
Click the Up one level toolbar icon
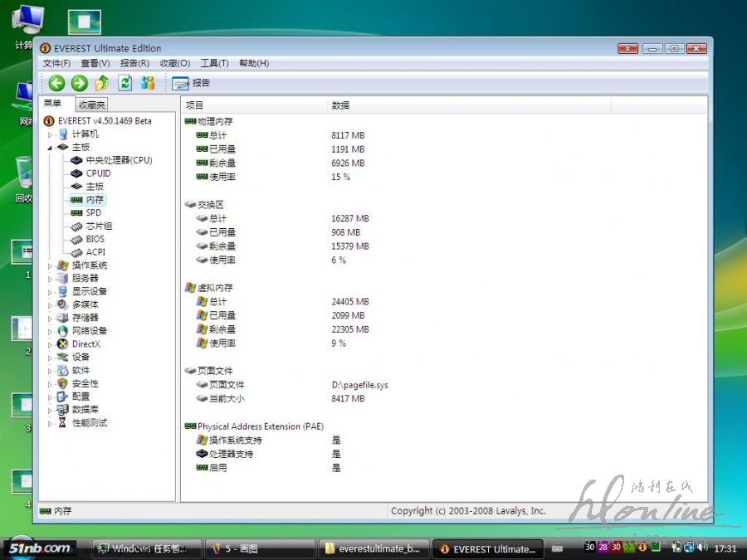coord(102,83)
